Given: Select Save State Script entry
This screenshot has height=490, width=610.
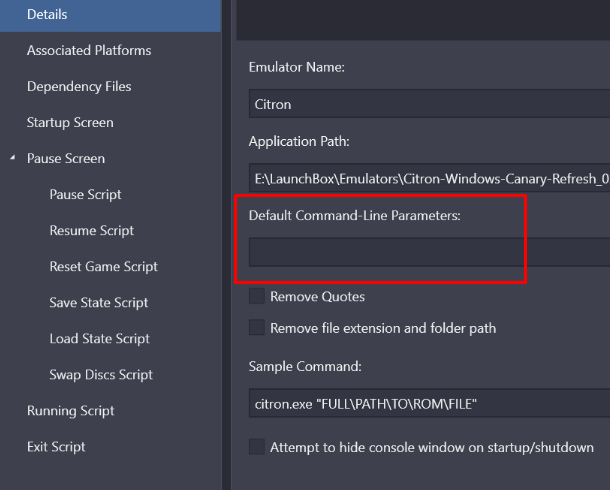Looking at the screenshot, I should pyautogui.click(x=98, y=303).
